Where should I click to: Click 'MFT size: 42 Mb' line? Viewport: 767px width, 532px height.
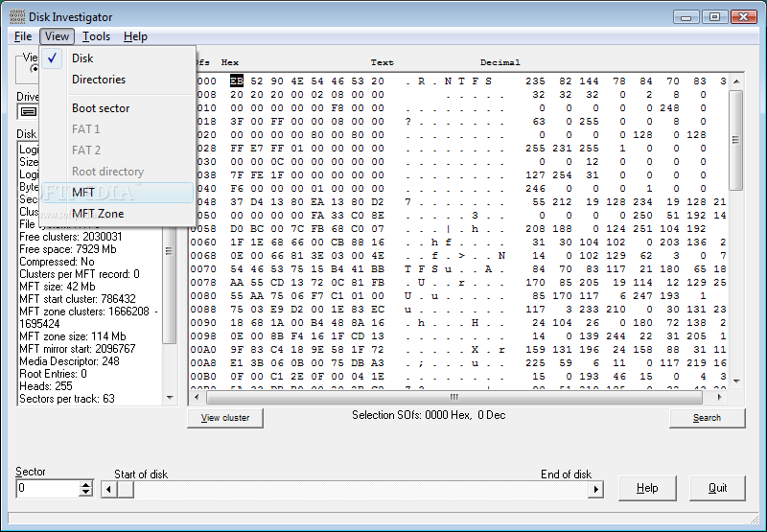coord(58,287)
